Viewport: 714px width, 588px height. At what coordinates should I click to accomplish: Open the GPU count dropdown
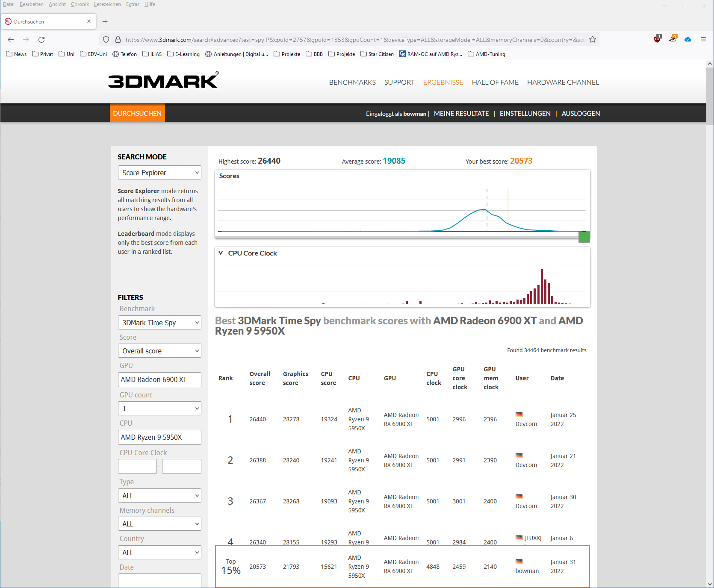pyautogui.click(x=159, y=409)
